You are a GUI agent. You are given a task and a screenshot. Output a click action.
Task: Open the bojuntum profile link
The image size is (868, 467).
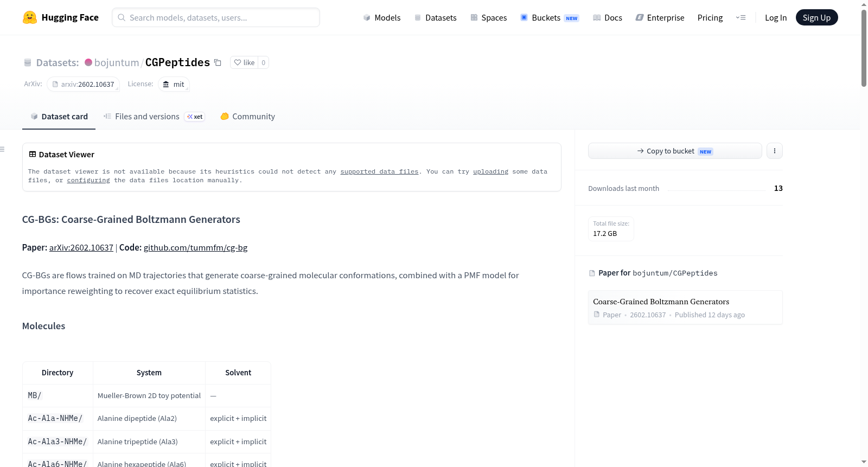pos(117,62)
